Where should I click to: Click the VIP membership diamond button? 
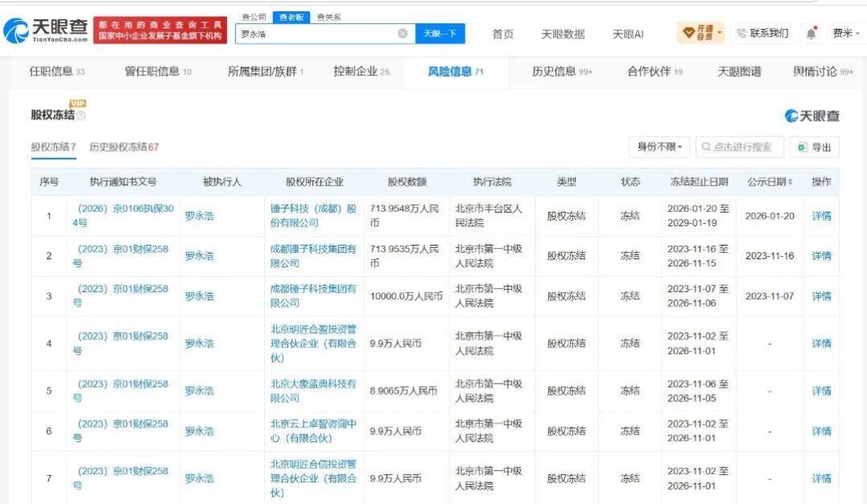(x=700, y=33)
